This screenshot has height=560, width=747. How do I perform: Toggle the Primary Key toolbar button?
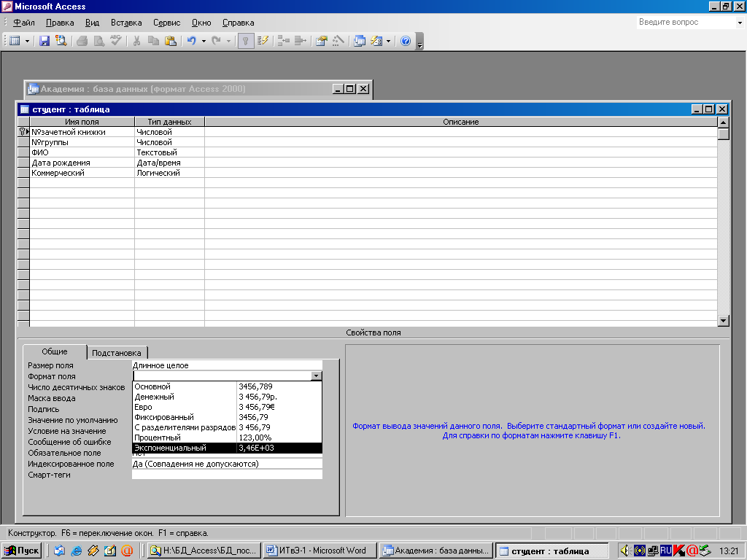[245, 41]
